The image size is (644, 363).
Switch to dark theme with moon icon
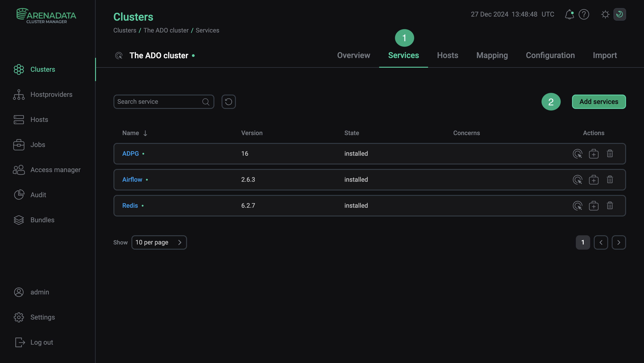click(620, 14)
